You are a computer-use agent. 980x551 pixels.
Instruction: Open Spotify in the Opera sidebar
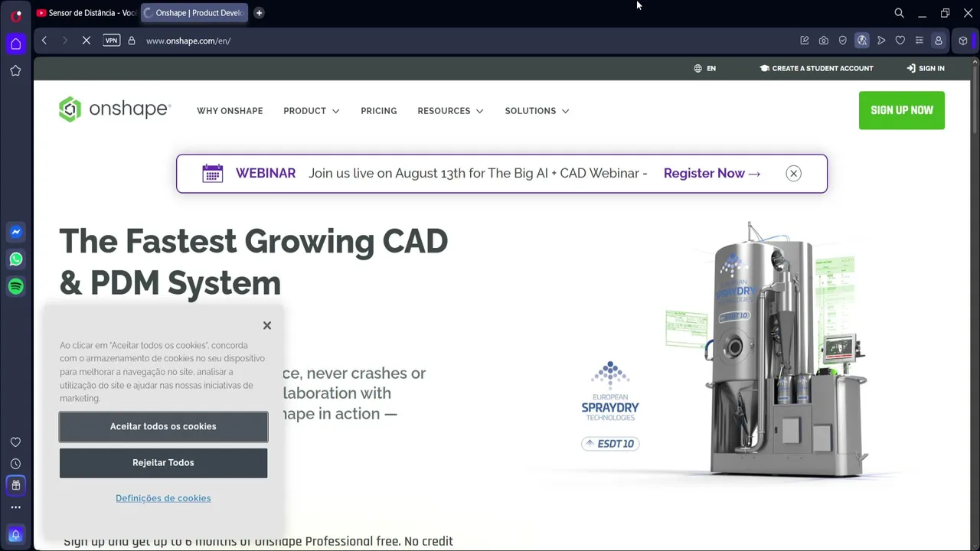pos(15,286)
